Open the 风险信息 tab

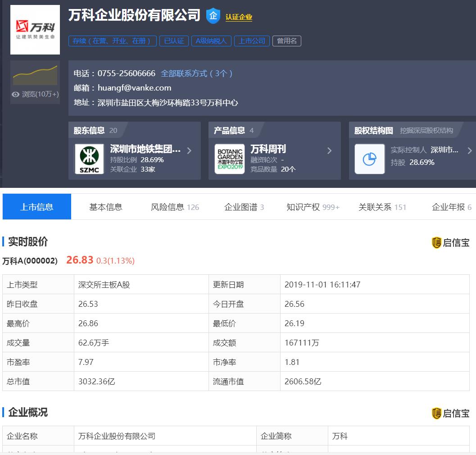[175, 207]
